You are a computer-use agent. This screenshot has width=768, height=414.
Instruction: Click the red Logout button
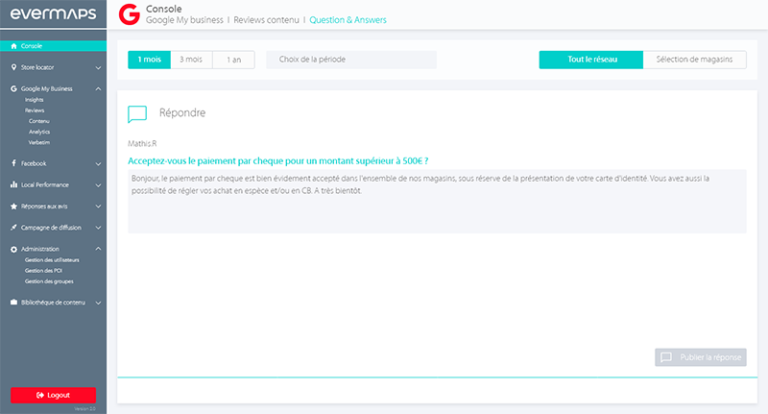(x=53, y=395)
